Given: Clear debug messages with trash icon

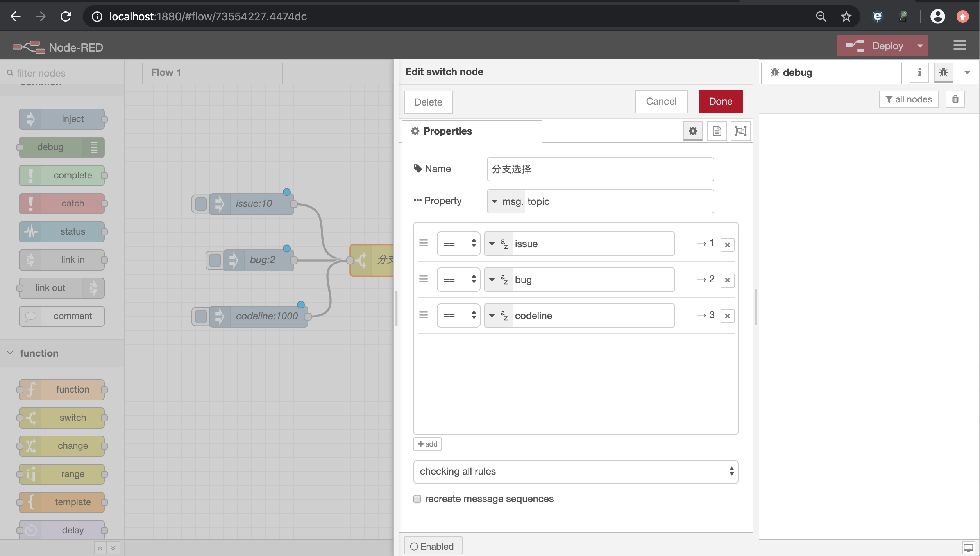Looking at the screenshot, I should pos(955,99).
